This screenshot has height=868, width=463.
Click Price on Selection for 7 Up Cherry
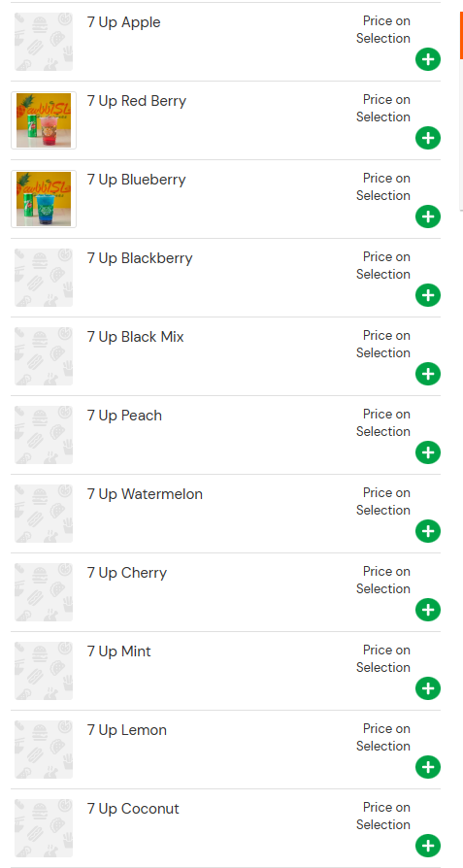pyautogui.click(x=383, y=581)
